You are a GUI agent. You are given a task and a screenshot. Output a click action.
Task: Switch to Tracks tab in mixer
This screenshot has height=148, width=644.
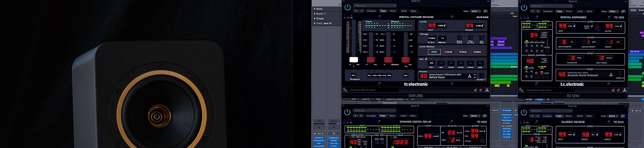[540, 99]
